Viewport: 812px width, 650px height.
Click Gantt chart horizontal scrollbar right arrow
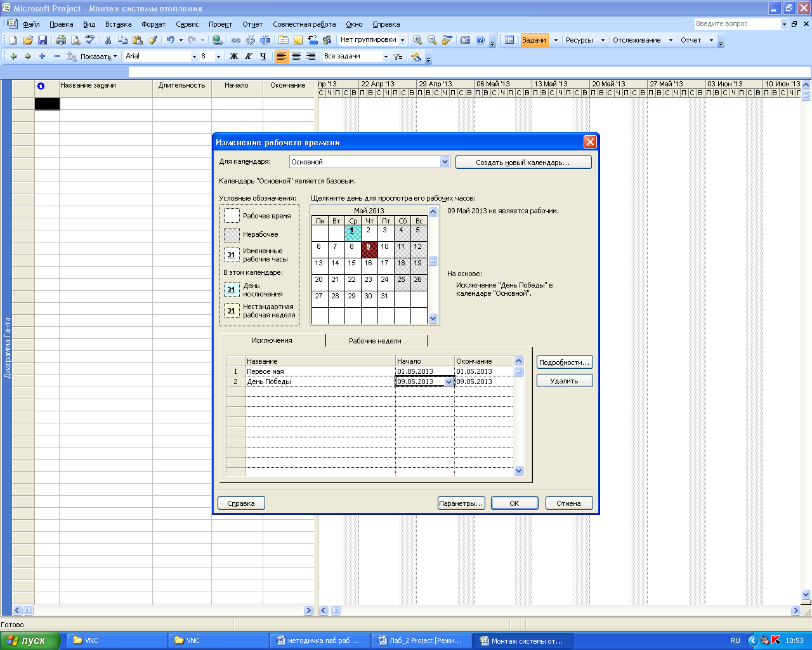click(796, 611)
